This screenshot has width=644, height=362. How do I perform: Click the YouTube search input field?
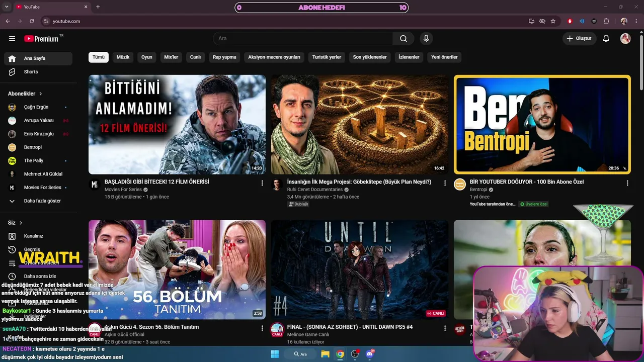click(303, 39)
